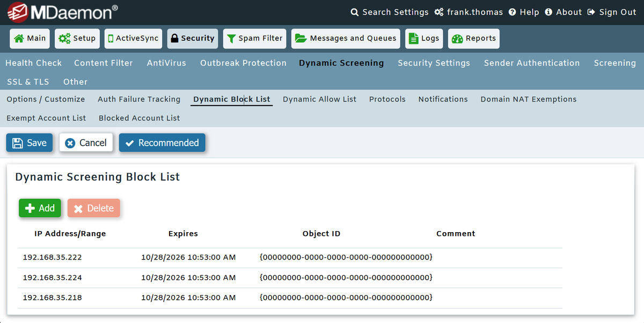Click the Comment column header

456,234
